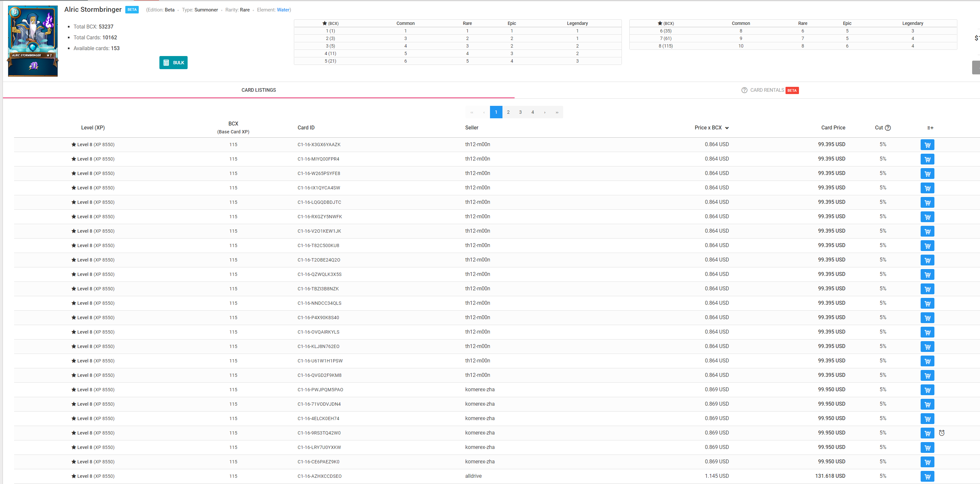Click alarm clock icon on C1-16-9RS3TQ42W0 row
Viewport: 980px width, 484px height.
[x=942, y=433]
